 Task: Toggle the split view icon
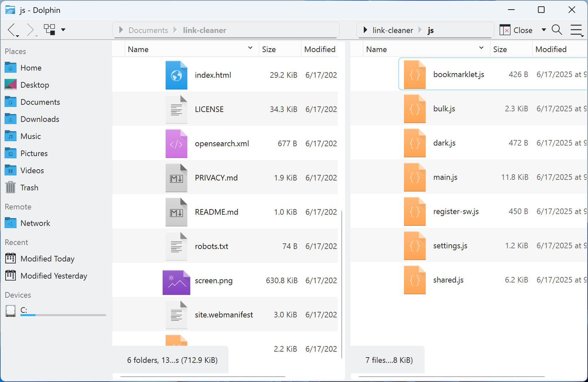tap(50, 30)
